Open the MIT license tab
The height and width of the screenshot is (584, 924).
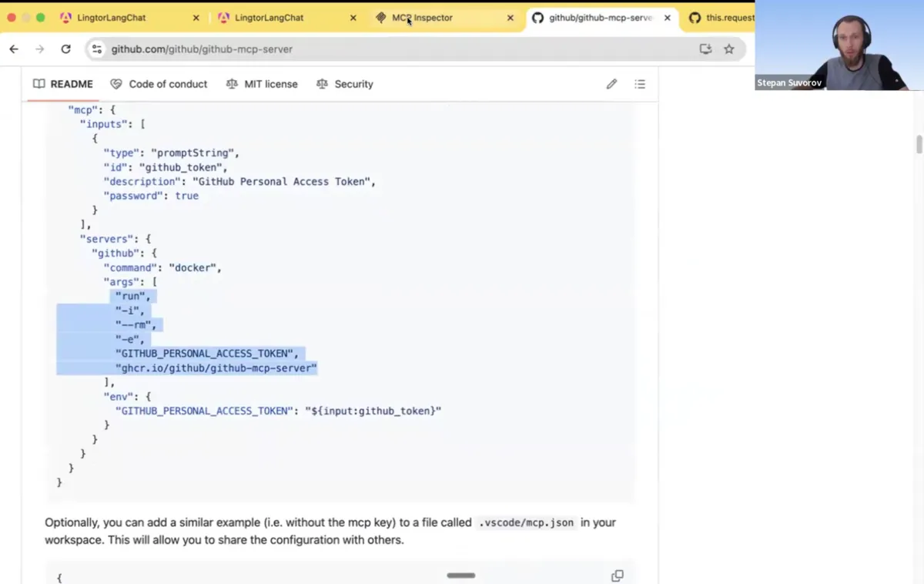pos(262,84)
